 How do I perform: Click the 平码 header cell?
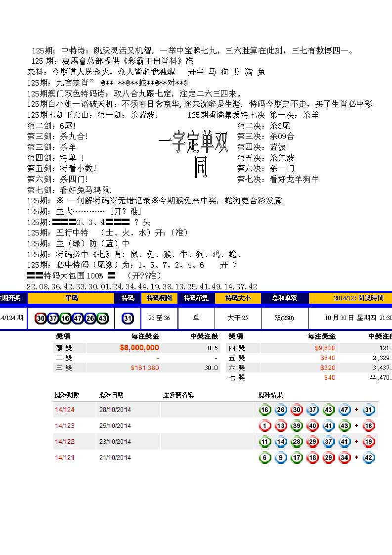pos(71,298)
